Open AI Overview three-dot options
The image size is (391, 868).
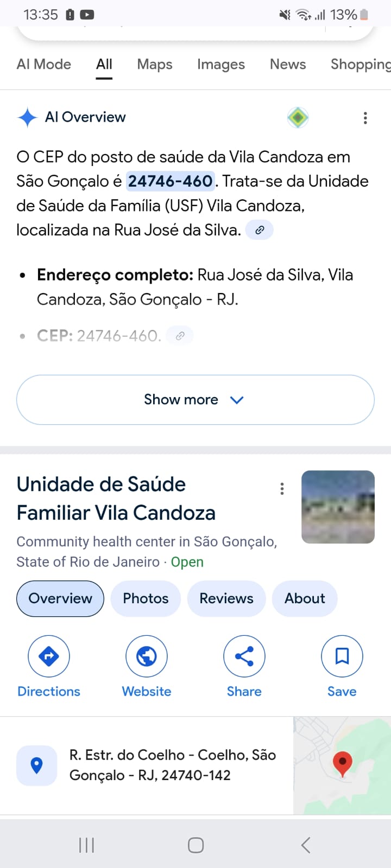(x=365, y=118)
